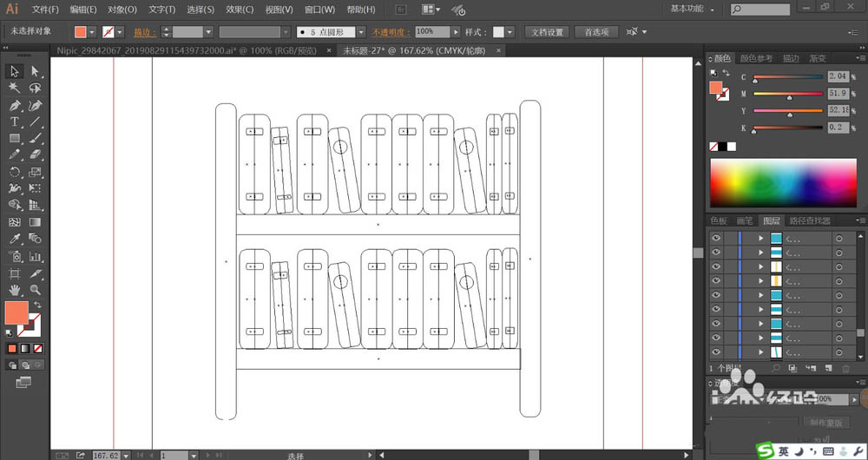Open fill color dropdown in control bar
The height and width of the screenshot is (460, 868).
92,32
